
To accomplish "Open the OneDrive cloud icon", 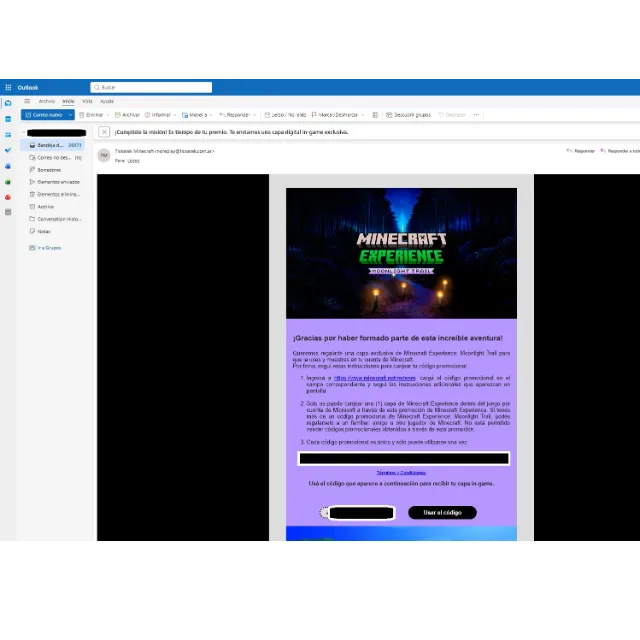I will (x=8, y=166).
